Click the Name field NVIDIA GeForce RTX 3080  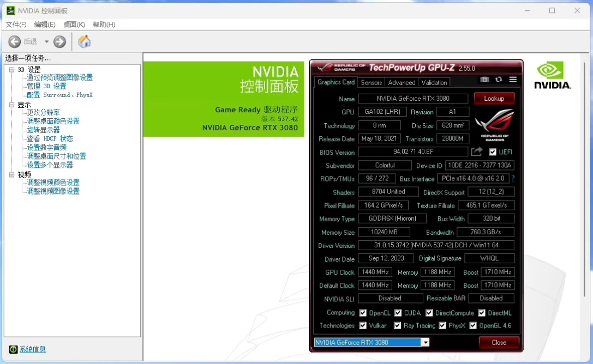click(413, 99)
